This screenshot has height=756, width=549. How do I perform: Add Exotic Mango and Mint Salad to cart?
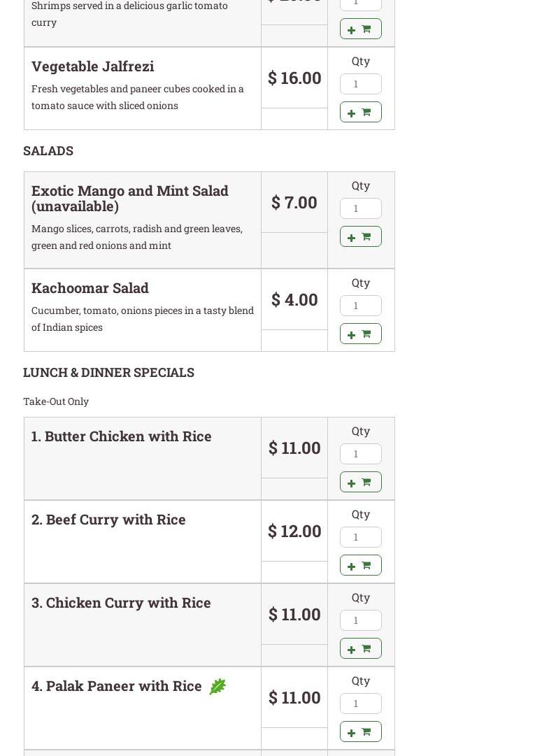tap(360, 236)
